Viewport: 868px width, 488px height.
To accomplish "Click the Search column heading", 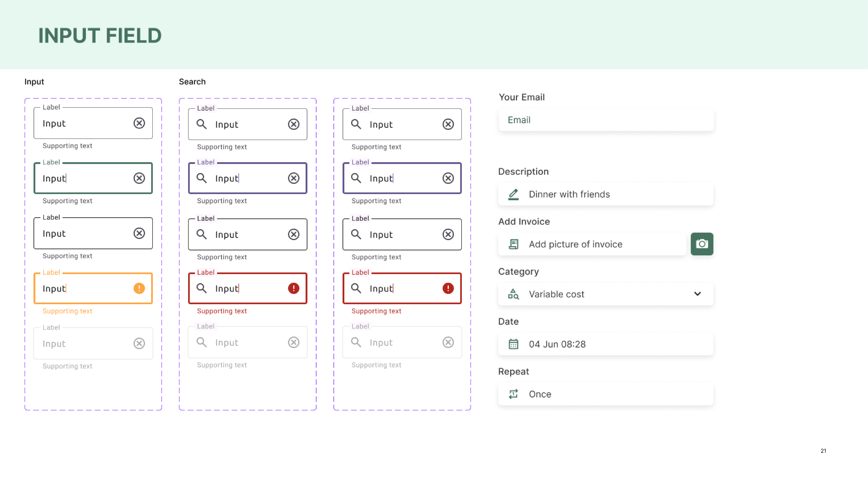I will coord(192,82).
